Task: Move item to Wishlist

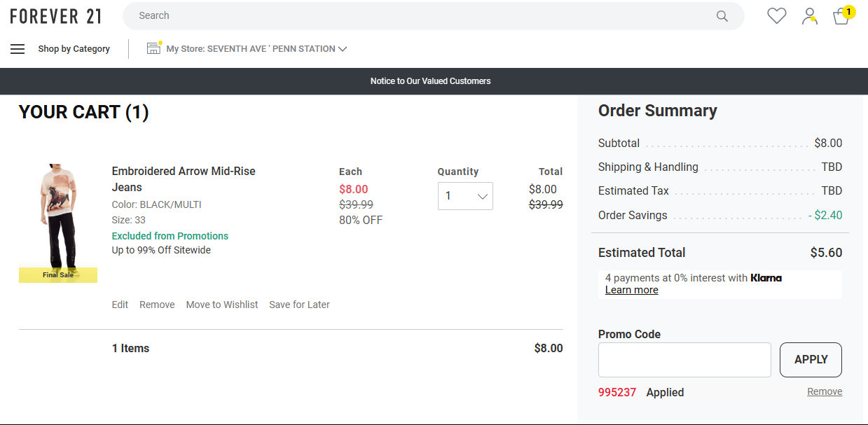Action: pyautogui.click(x=221, y=305)
